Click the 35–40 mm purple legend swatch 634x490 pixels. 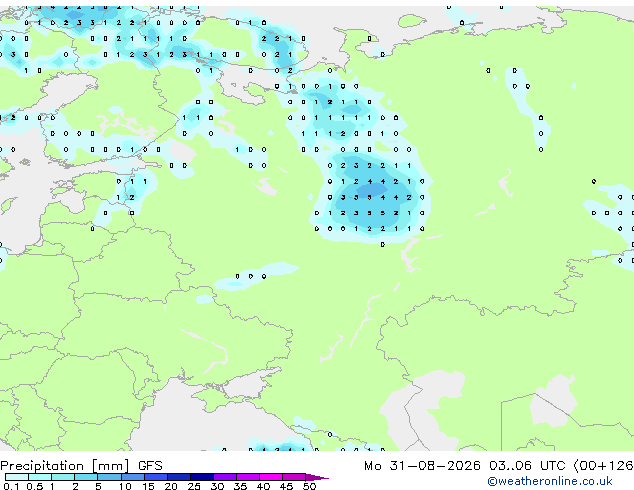click(x=247, y=477)
